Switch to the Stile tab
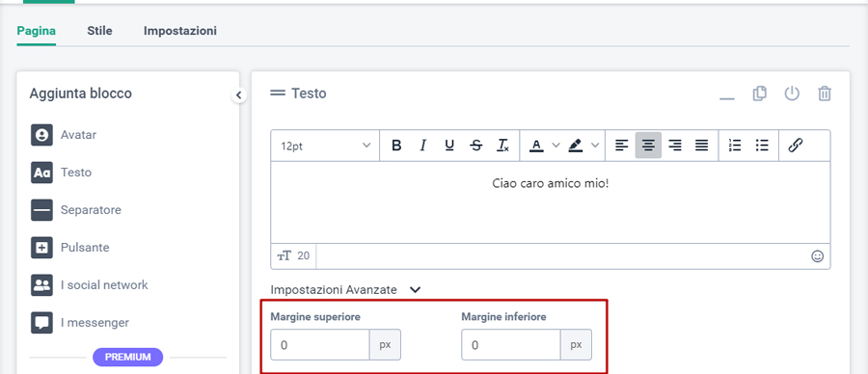The width and height of the screenshot is (868, 374). 99,31
